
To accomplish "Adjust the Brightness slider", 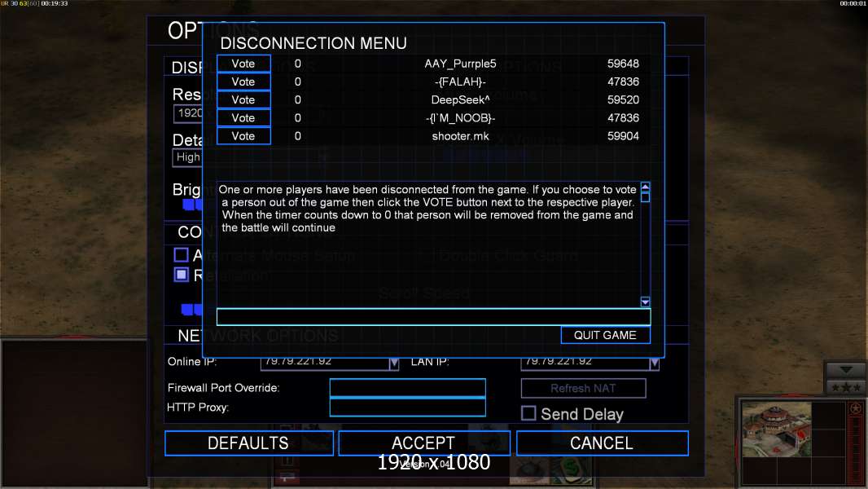I will [x=193, y=205].
